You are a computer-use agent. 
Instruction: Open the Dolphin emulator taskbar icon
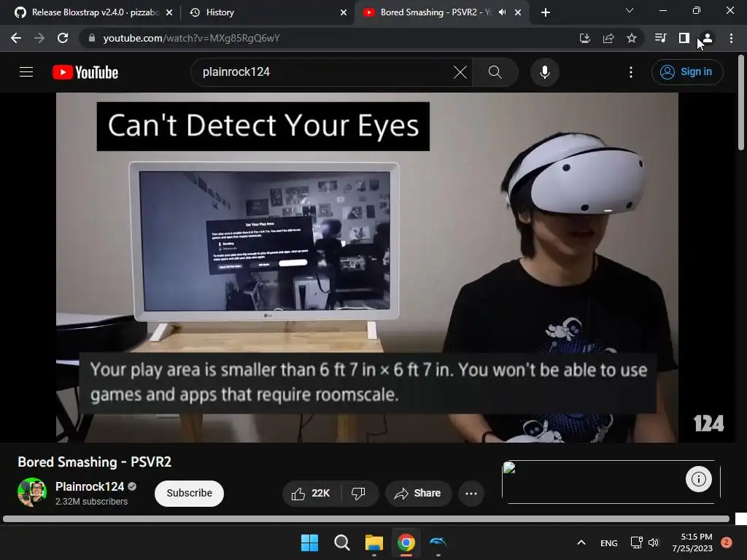click(438, 542)
